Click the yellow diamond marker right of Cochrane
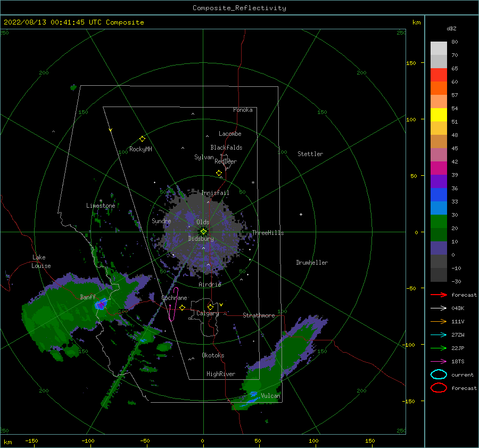479x448 pixels. click(182, 307)
